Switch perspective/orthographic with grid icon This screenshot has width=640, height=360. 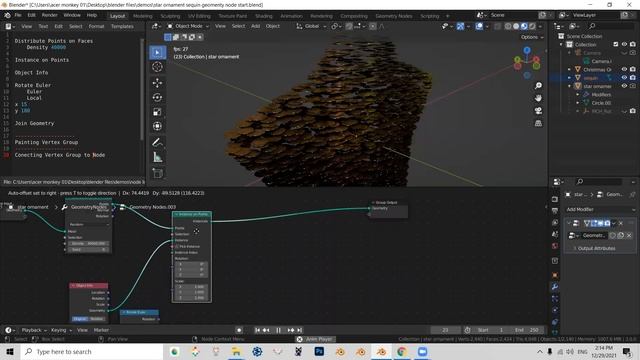pos(538,123)
